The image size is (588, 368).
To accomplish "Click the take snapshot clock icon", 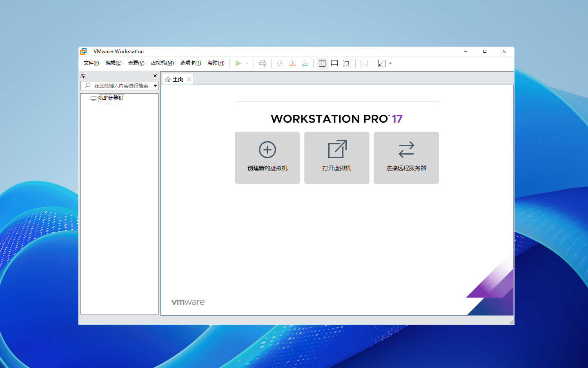I will tap(280, 63).
